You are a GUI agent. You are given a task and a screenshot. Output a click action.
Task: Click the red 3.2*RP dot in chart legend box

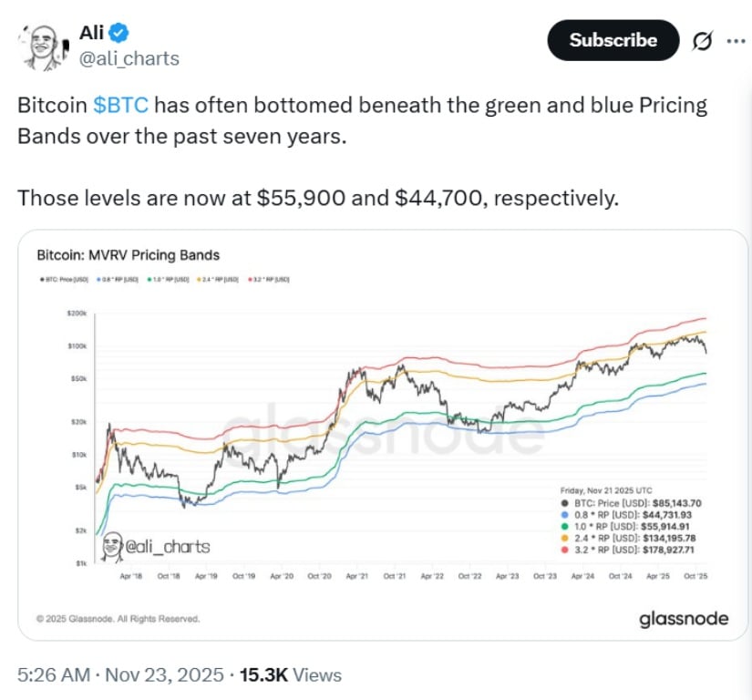tap(565, 550)
